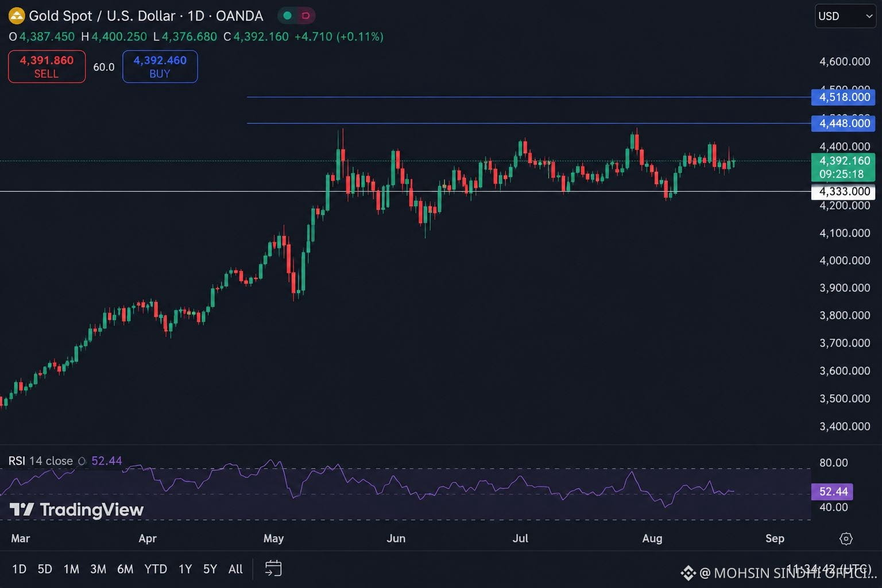Click the RSI 40.00 axis label
This screenshot has width=882, height=588.
pos(834,508)
